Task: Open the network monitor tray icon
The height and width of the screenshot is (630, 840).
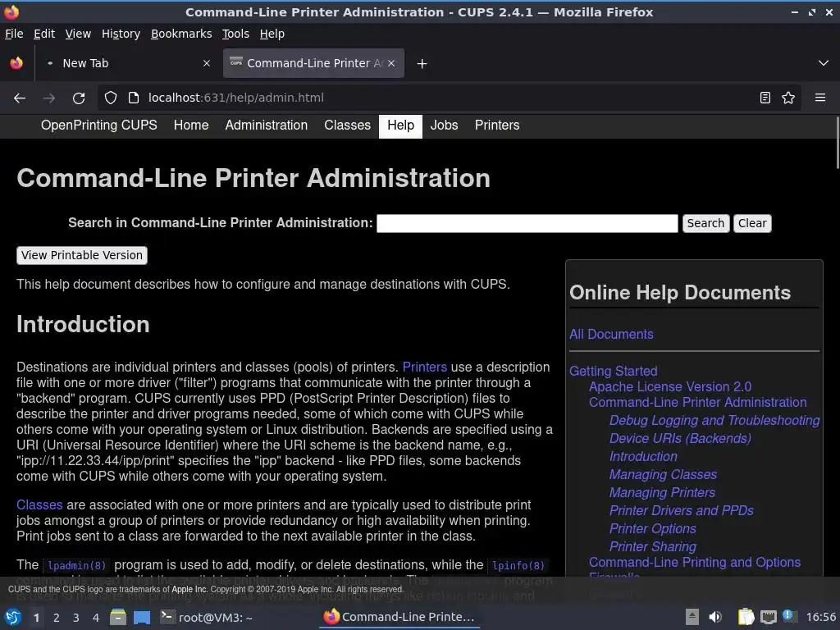Action: (768, 617)
